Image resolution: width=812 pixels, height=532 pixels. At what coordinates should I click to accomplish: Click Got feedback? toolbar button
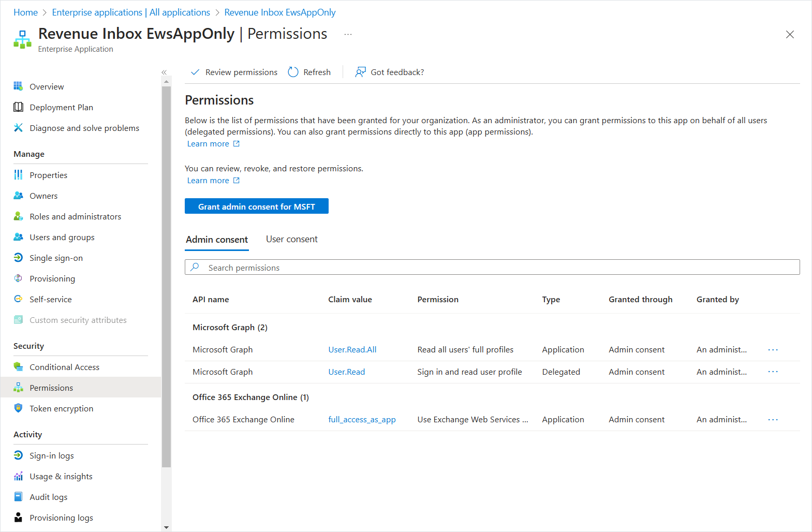coord(390,72)
